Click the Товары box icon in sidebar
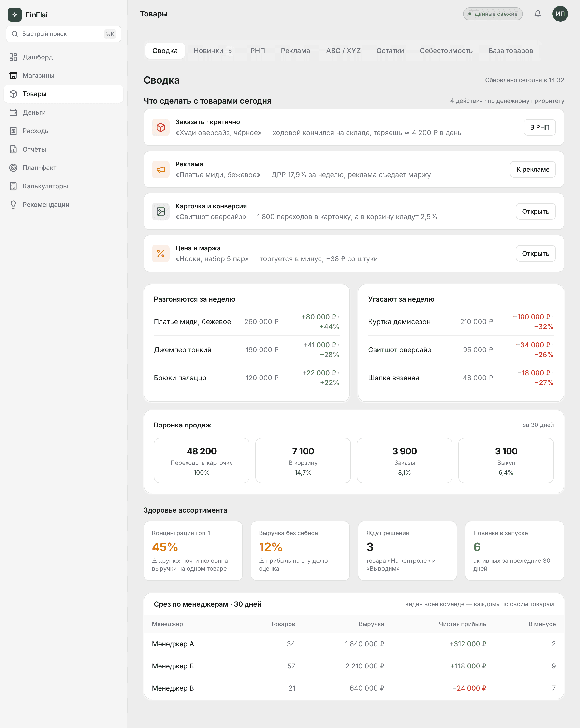580x728 pixels. click(x=13, y=94)
